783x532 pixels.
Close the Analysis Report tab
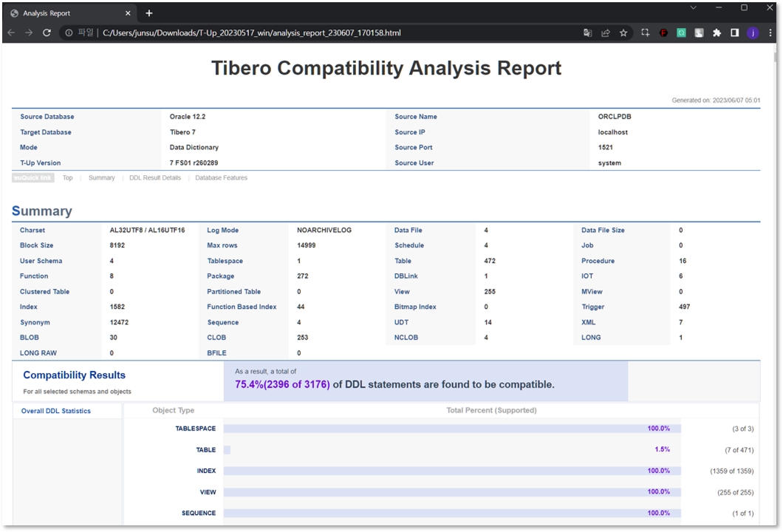coord(128,13)
